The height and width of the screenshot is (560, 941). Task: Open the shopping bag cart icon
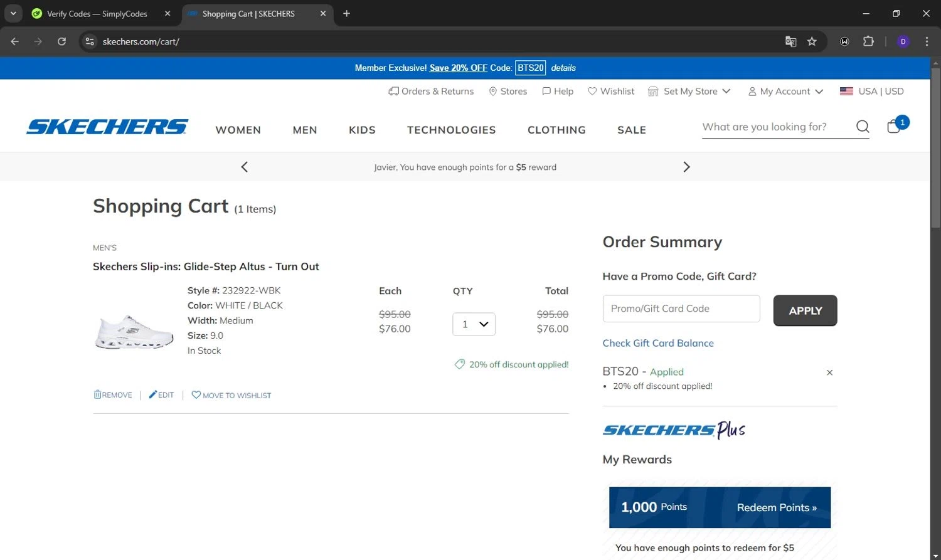coord(897,125)
